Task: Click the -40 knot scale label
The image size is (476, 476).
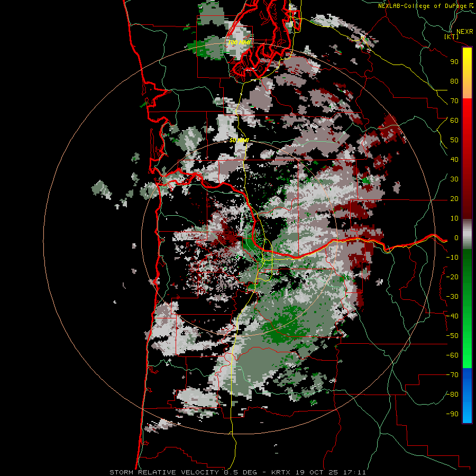Action: (452, 316)
